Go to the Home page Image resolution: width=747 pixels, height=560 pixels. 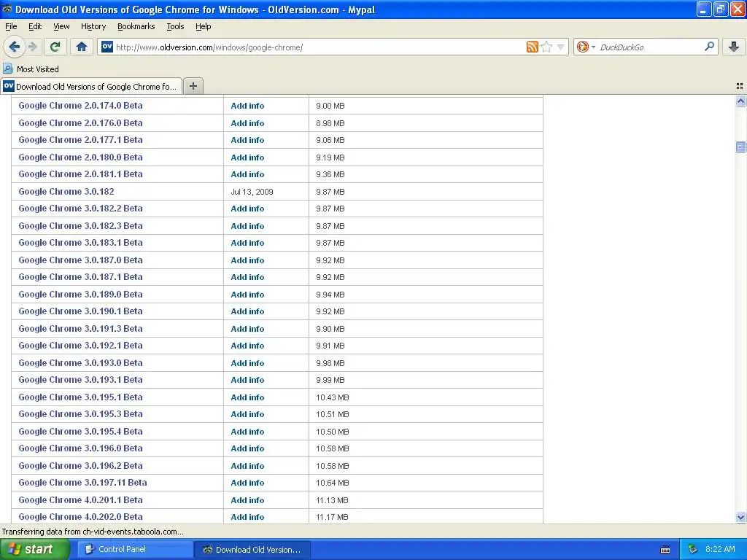coord(82,47)
